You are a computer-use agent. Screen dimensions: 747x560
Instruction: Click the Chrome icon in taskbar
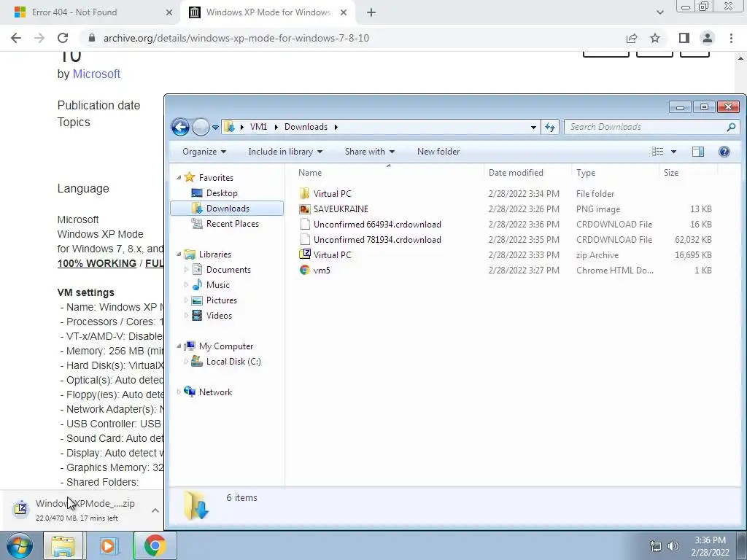click(155, 545)
